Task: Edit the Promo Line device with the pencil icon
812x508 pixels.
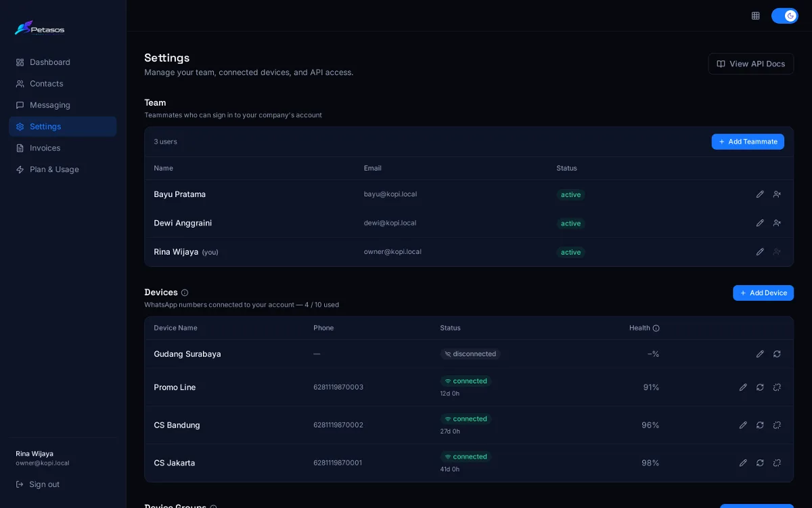Action: pyautogui.click(x=743, y=387)
